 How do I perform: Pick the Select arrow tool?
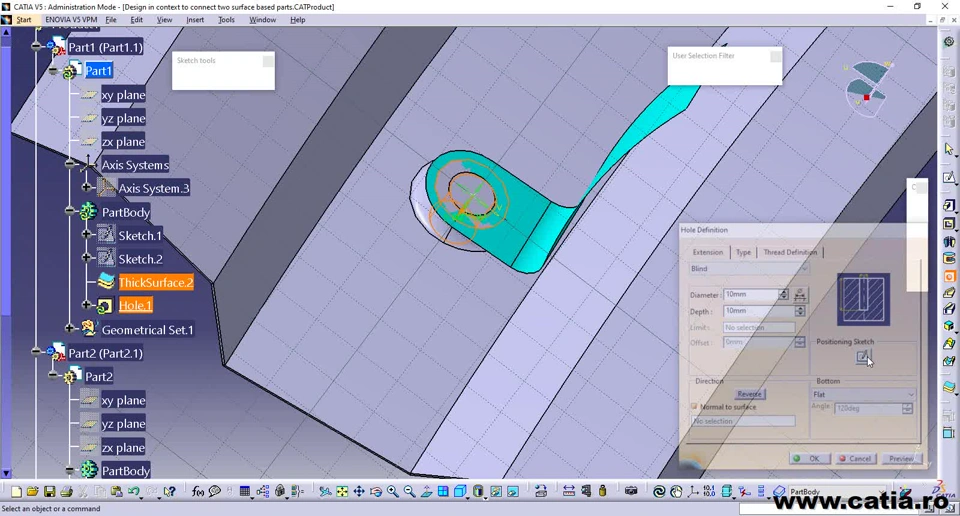[949, 149]
